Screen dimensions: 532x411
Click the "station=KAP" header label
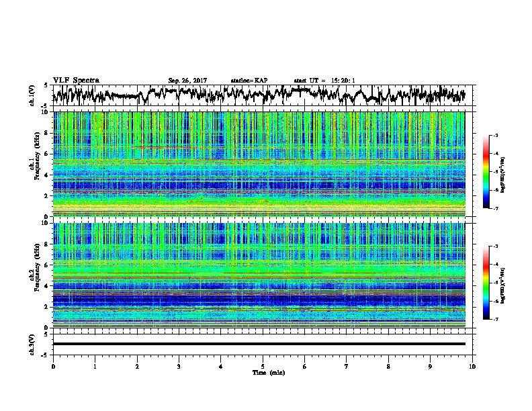tap(249, 81)
